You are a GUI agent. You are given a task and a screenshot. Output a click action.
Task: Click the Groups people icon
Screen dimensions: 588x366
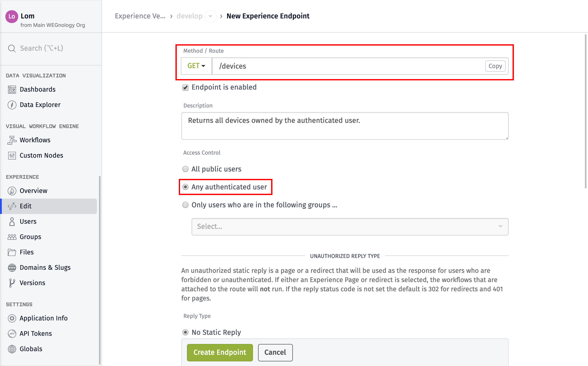click(x=12, y=237)
